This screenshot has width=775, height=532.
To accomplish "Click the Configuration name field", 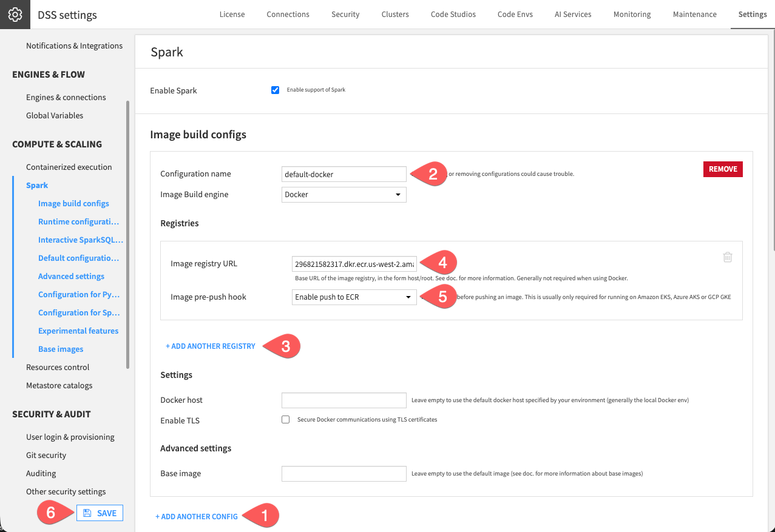I will pyautogui.click(x=344, y=174).
